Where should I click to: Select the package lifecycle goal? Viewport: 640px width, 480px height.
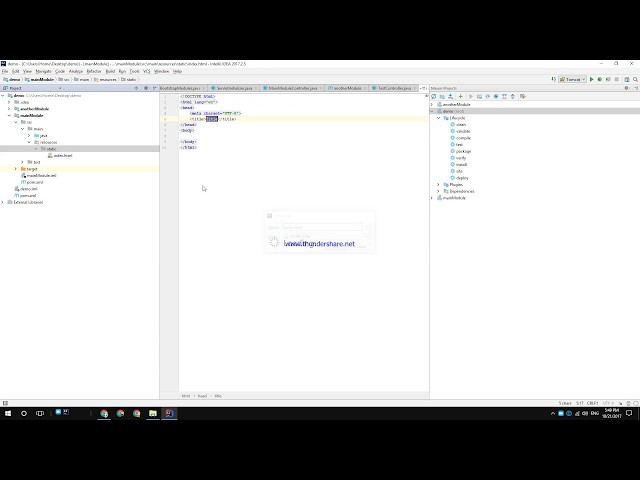tap(460, 151)
